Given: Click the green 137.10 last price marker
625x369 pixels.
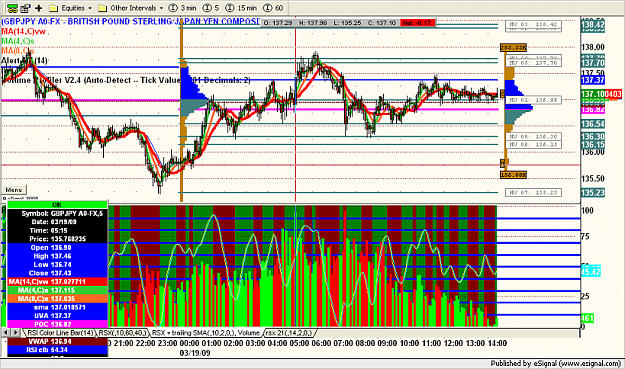Looking at the screenshot, I should point(593,94).
